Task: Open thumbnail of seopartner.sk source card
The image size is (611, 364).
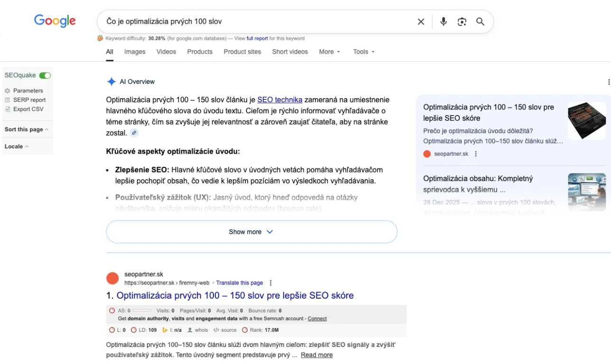Action: [x=587, y=120]
